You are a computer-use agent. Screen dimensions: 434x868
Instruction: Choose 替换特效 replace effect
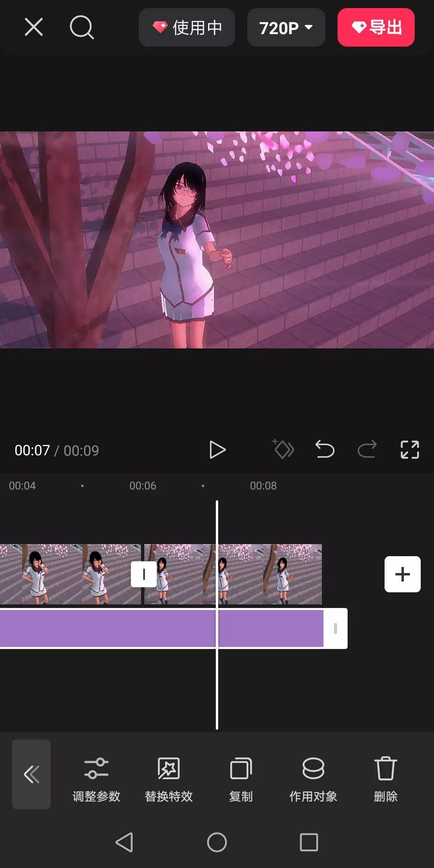tap(169, 780)
